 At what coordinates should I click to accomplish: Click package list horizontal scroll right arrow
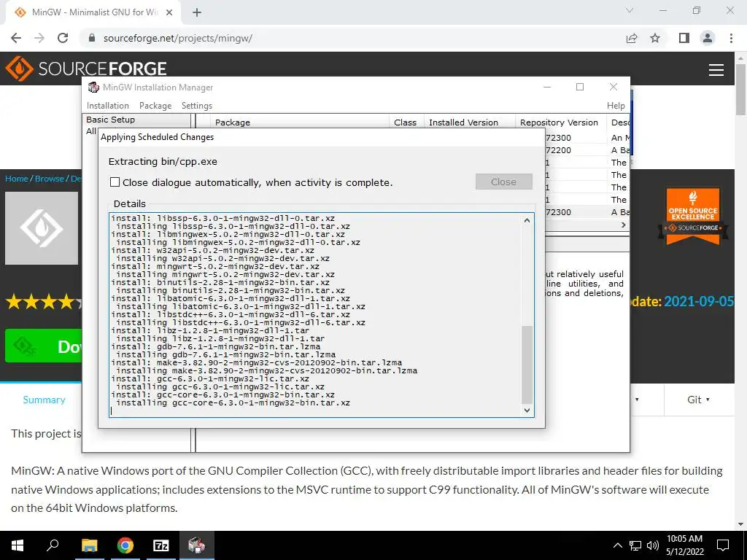[623, 225]
